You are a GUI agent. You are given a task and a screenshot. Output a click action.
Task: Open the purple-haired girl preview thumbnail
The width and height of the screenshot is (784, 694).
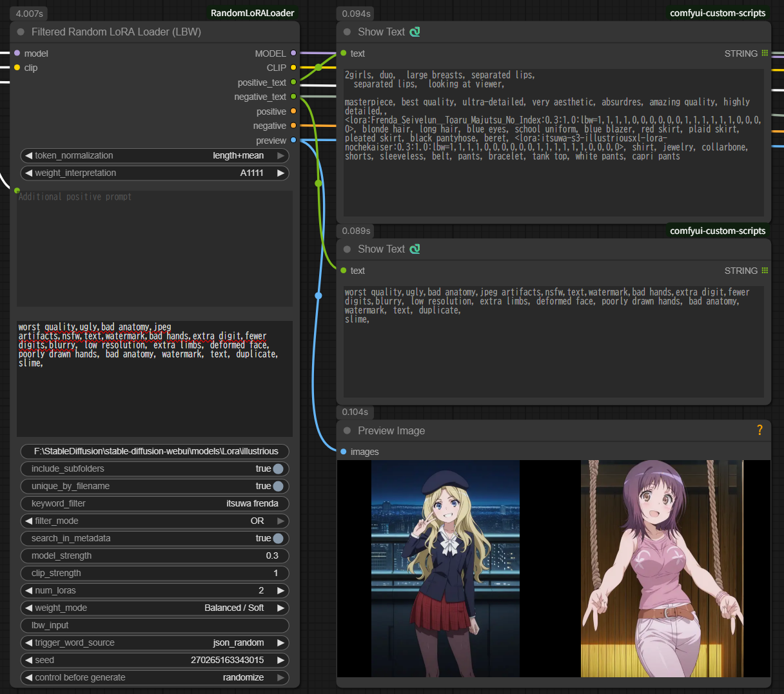click(662, 568)
